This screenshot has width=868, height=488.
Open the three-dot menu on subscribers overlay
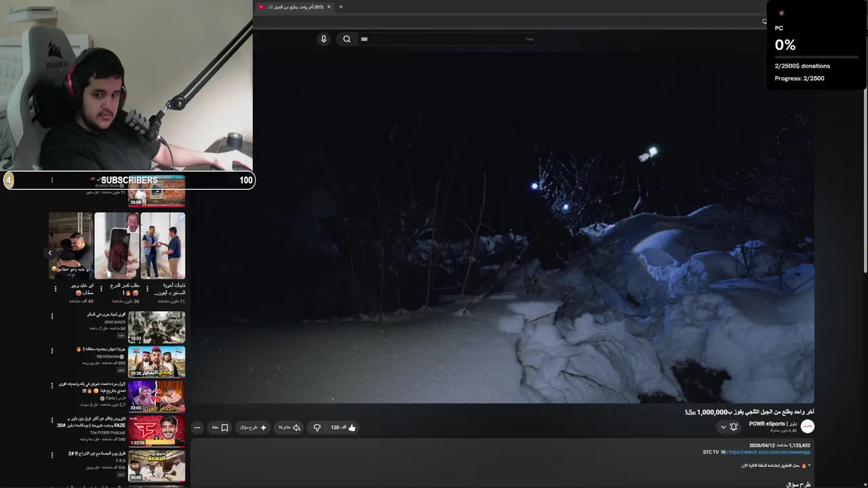pyautogui.click(x=52, y=180)
